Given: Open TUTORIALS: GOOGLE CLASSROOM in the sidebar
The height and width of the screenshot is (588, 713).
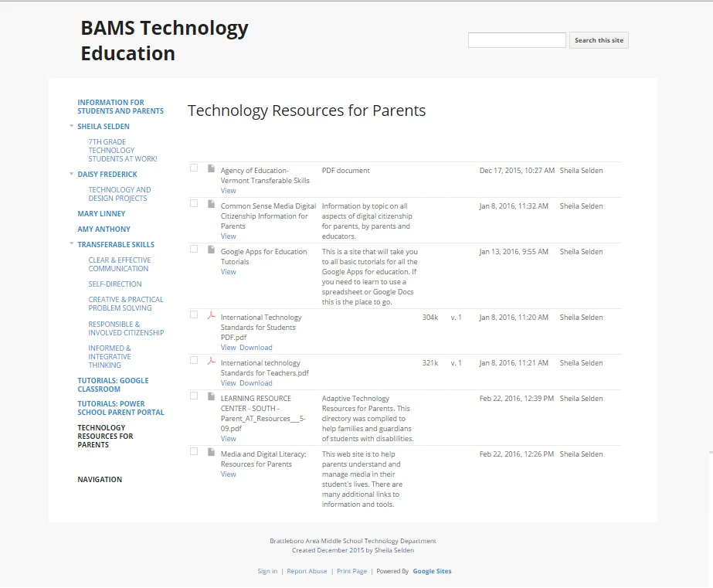Looking at the screenshot, I should (x=111, y=384).
